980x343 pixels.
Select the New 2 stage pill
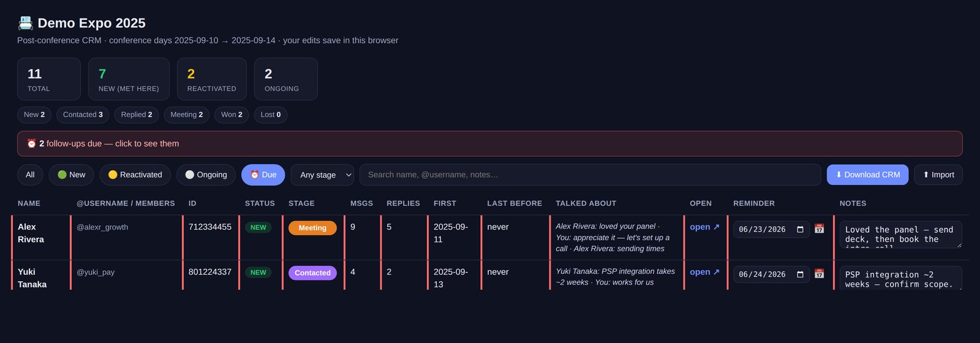pyautogui.click(x=34, y=115)
